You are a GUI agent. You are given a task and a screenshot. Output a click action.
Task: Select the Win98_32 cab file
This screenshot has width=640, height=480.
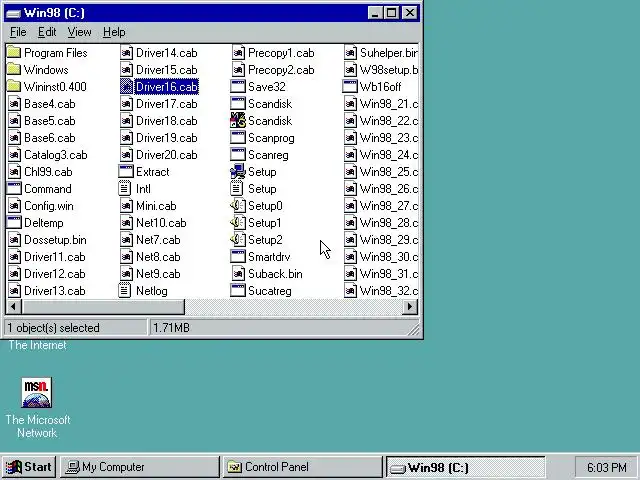pyautogui.click(x=389, y=291)
